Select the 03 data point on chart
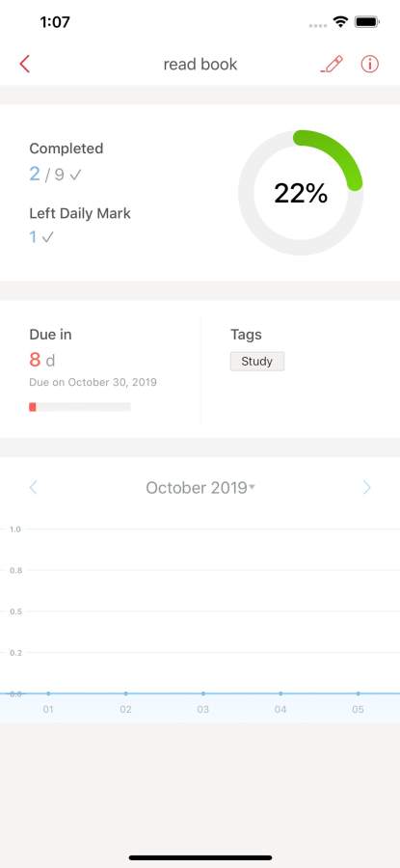This screenshot has height=868, width=400. (203, 693)
